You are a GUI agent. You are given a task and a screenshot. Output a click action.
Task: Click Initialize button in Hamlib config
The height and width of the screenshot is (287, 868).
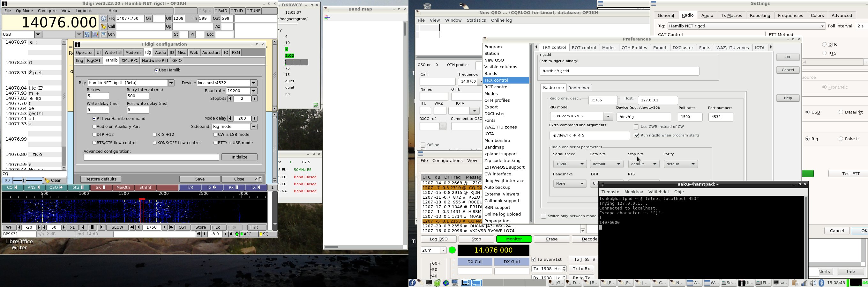click(x=239, y=157)
